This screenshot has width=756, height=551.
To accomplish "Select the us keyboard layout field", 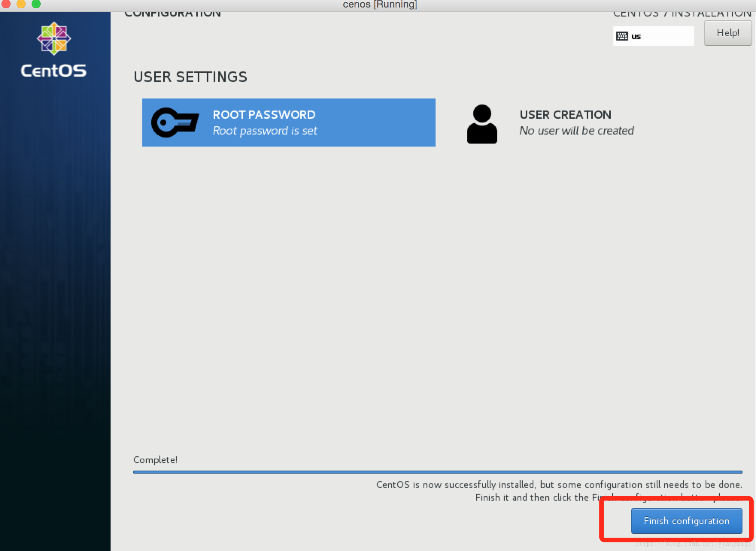I will [x=653, y=36].
